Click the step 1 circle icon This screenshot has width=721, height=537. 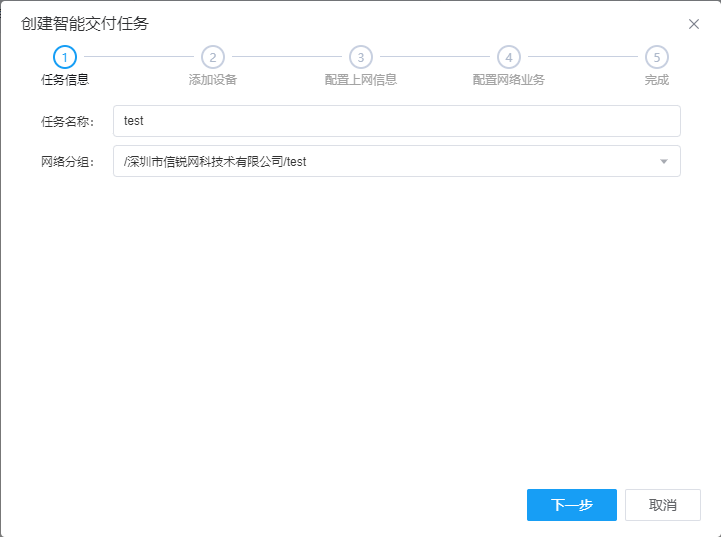pos(65,57)
